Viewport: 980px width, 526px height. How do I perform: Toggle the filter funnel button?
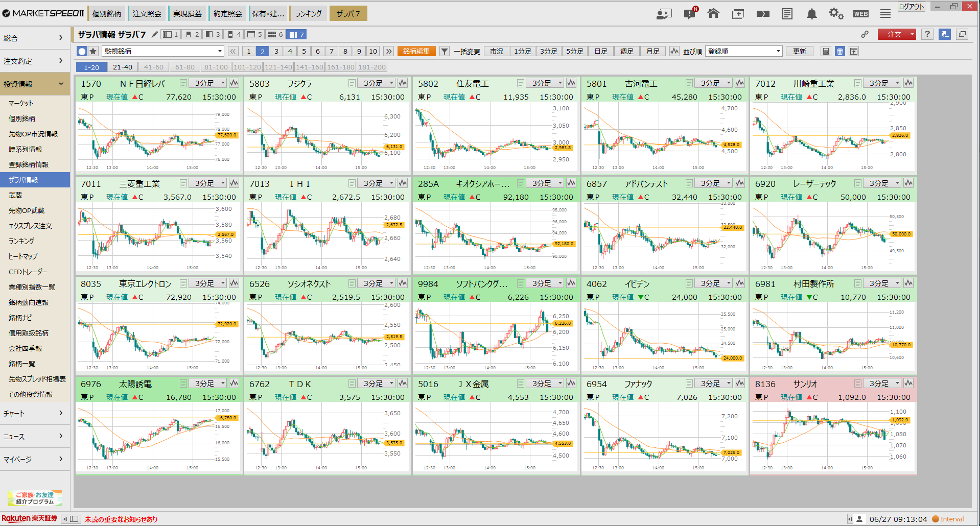point(445,51)
